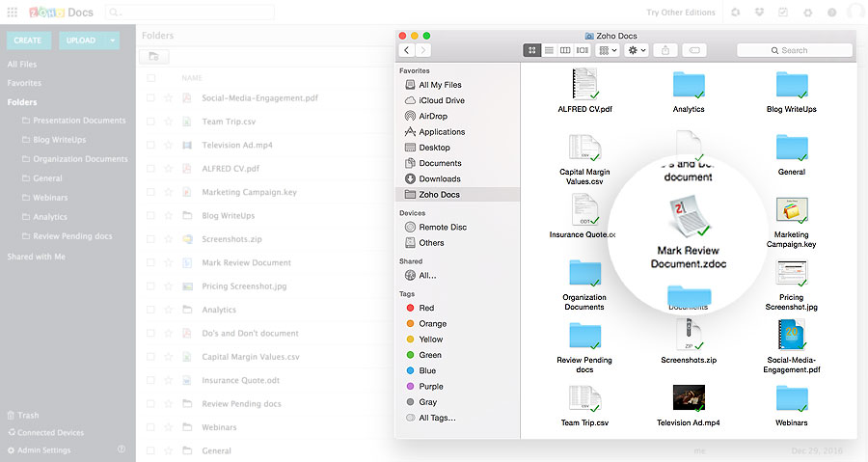Viewport: 868px width, 462px height.
Task: Click Try Other Editions link
Action: click(x=680, y=13)
